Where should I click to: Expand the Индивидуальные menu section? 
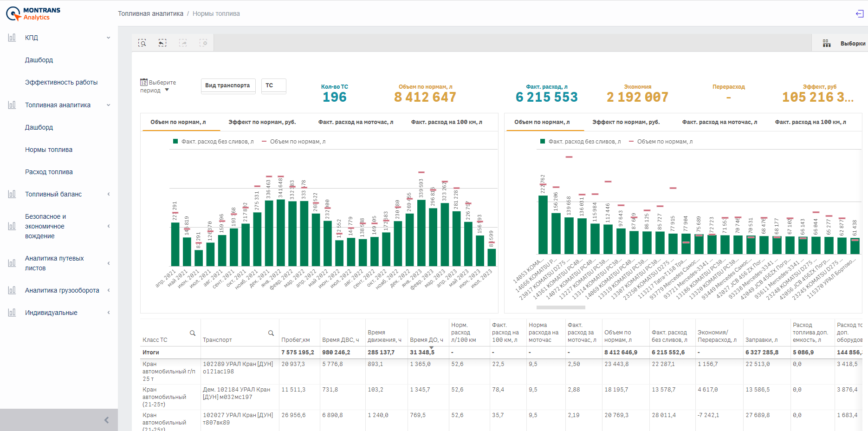click(x=109, y=313)
